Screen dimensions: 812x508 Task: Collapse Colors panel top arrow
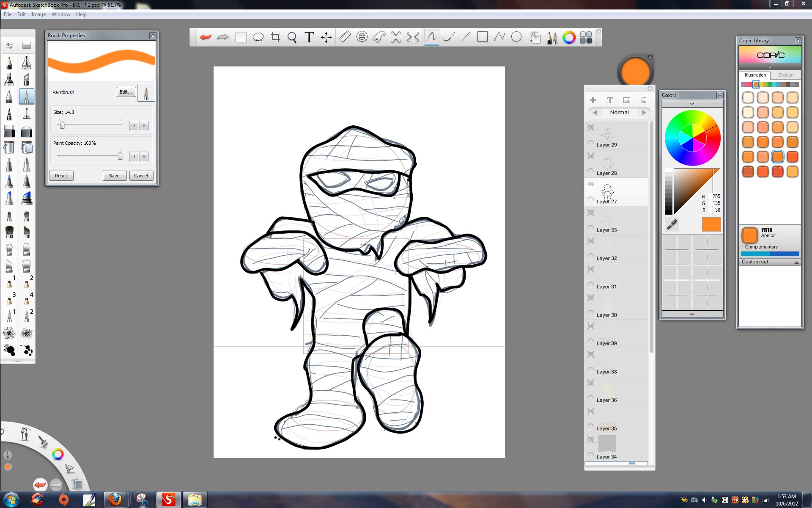pos(692,104)
